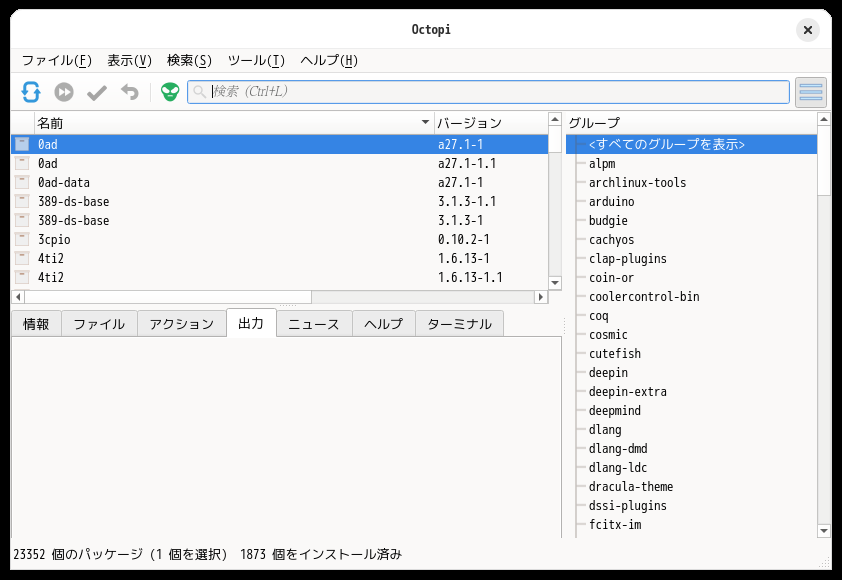
Task: Click inside the 検索 input field
Action: coord(400,91)
